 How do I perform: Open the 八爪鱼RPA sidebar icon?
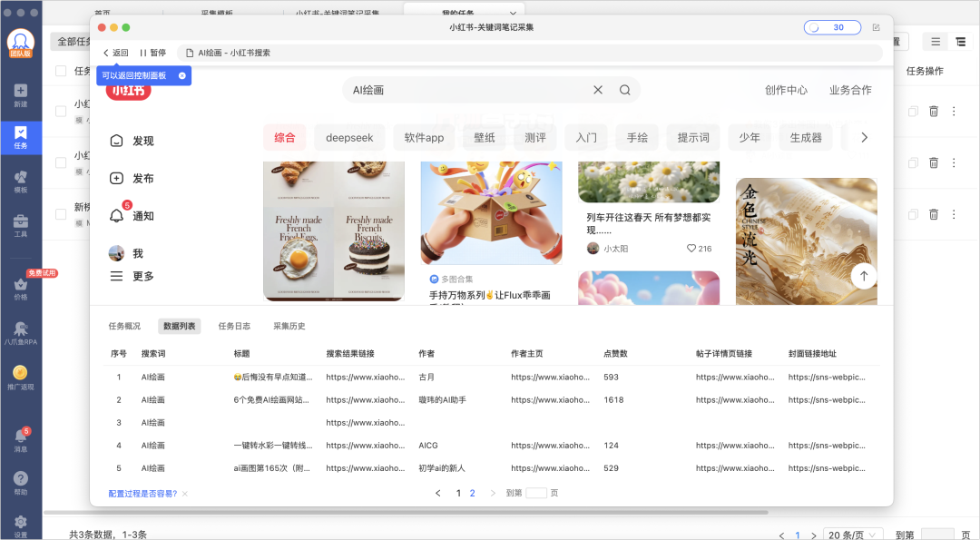[x=21, y=333]
